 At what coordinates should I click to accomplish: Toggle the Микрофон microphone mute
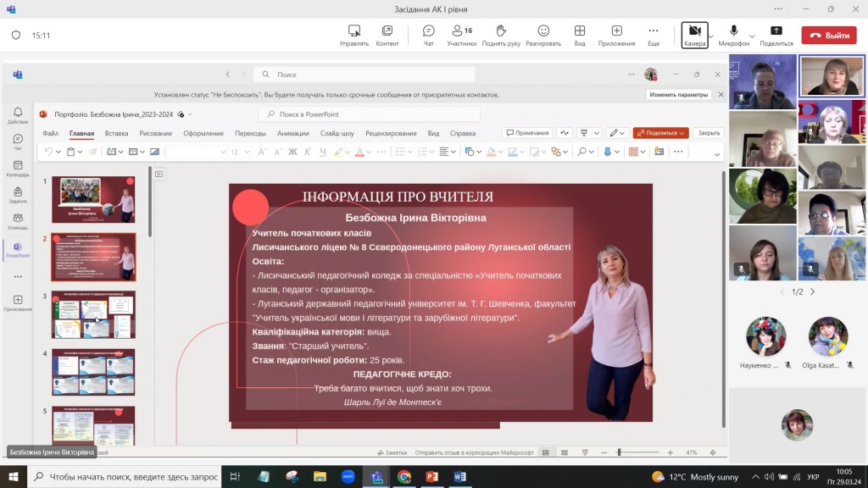(733, 35)
